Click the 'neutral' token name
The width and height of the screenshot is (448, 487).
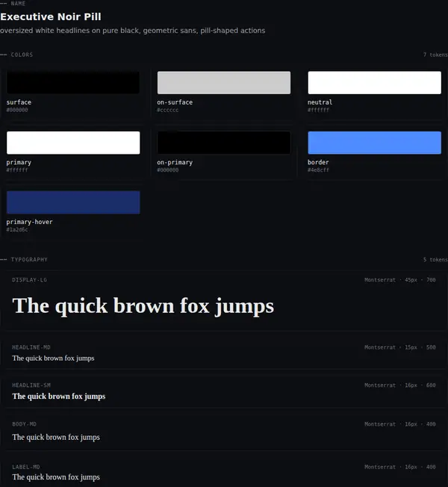click(x=320, y=102)
